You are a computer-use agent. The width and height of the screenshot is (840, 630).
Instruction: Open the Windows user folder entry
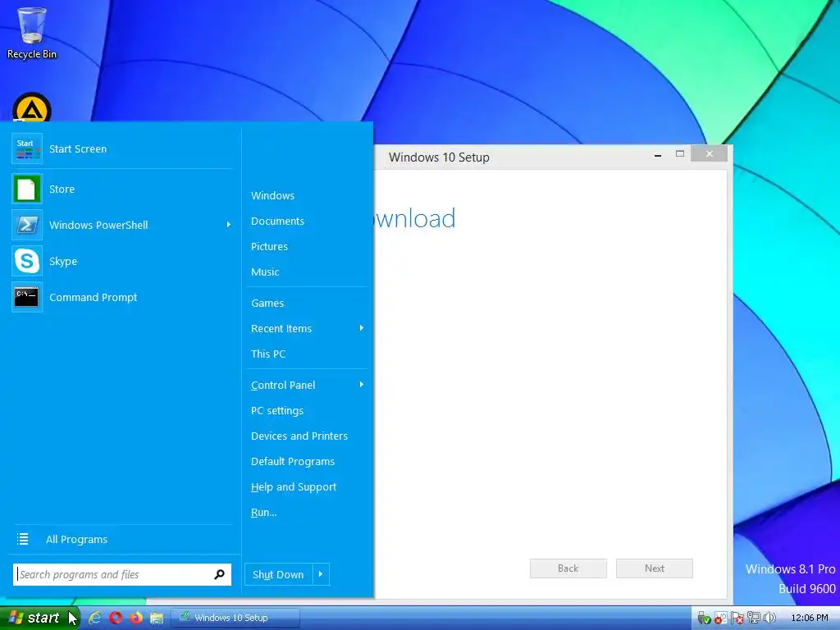[x=272, y=195]
